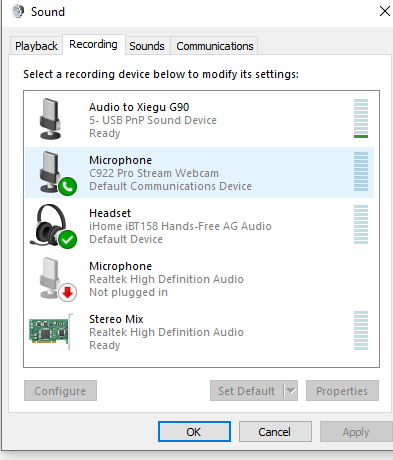Click the C922 Pro Stream Webcam microphone icon
393x460 pixels.
(50, 172)
